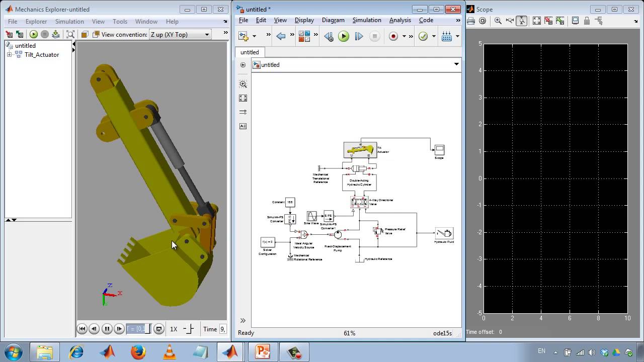Select the solid cube view icon
The width and height of the screenshot is (644, 362).
tap(85, 34)
